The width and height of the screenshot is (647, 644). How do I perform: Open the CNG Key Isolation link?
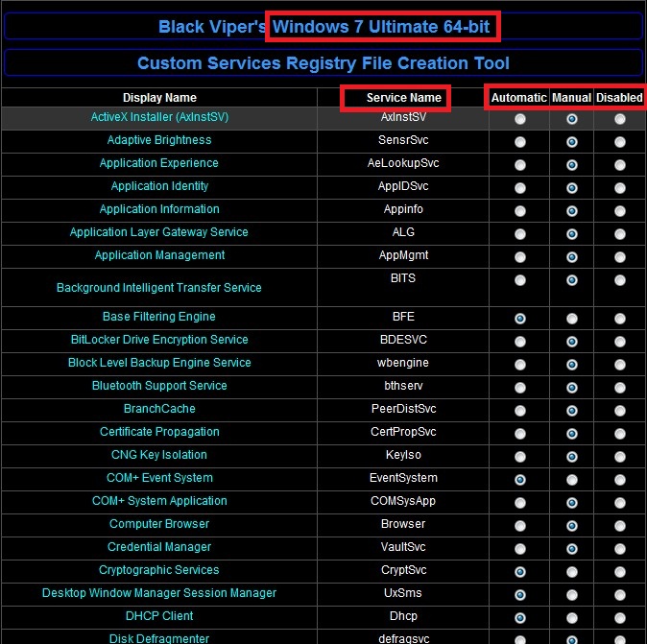pos(159,455)
